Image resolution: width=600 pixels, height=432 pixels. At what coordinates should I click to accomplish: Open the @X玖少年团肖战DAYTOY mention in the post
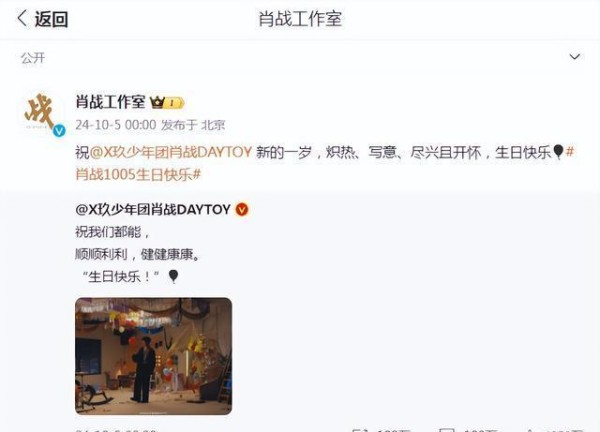click(x=171, y=152)
